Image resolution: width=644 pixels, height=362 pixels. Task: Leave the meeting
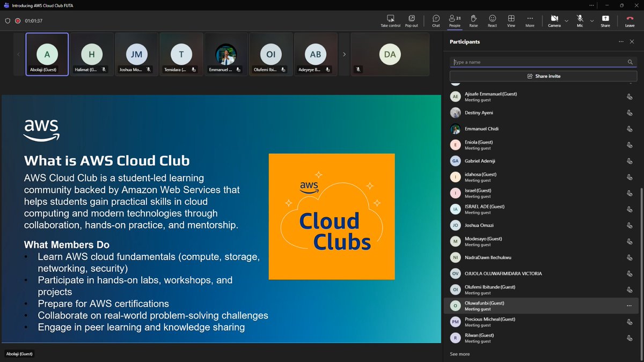pyautogui.click(x=630, y=21)
